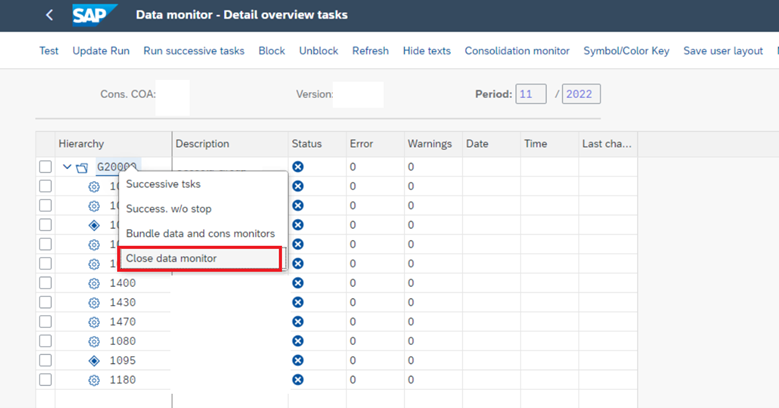The width and height of the screenshot is (779, 408).
Task: Check the box for task 1080
Action: tap(45, 341)
